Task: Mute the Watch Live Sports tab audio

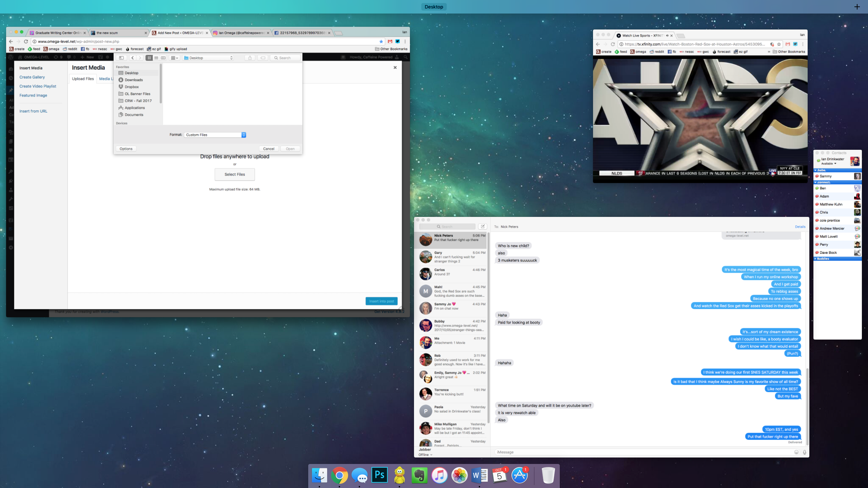Action: coord(667,36)
